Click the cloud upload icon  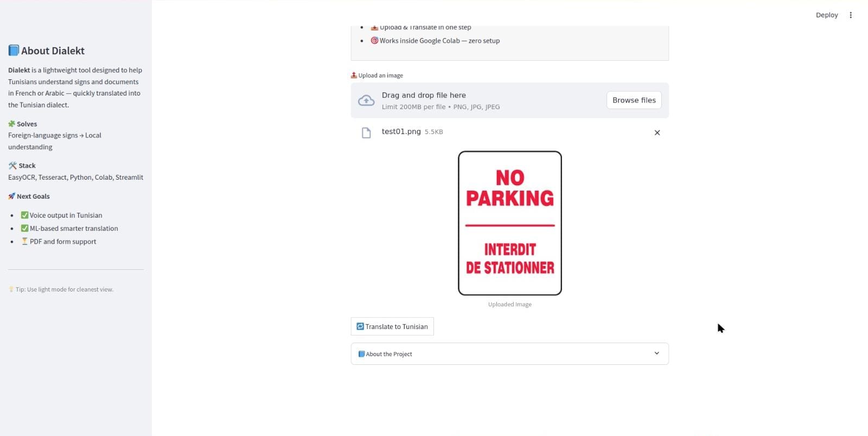coord(366,100)
